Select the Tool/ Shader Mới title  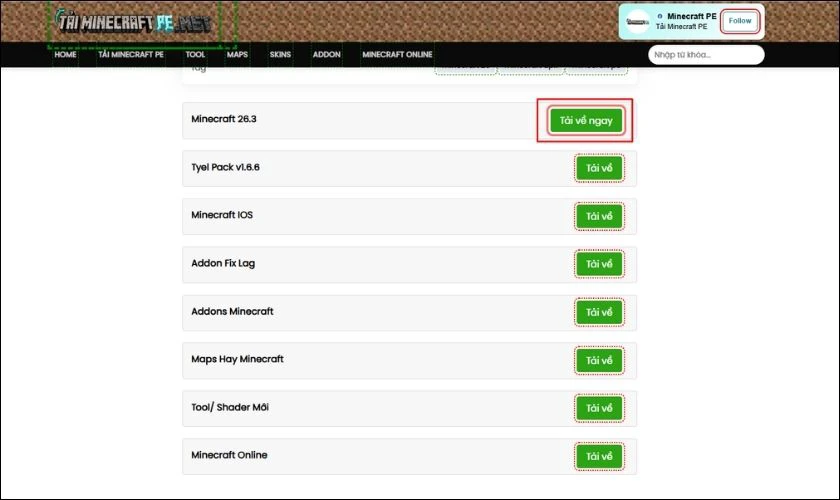(230, 407)
